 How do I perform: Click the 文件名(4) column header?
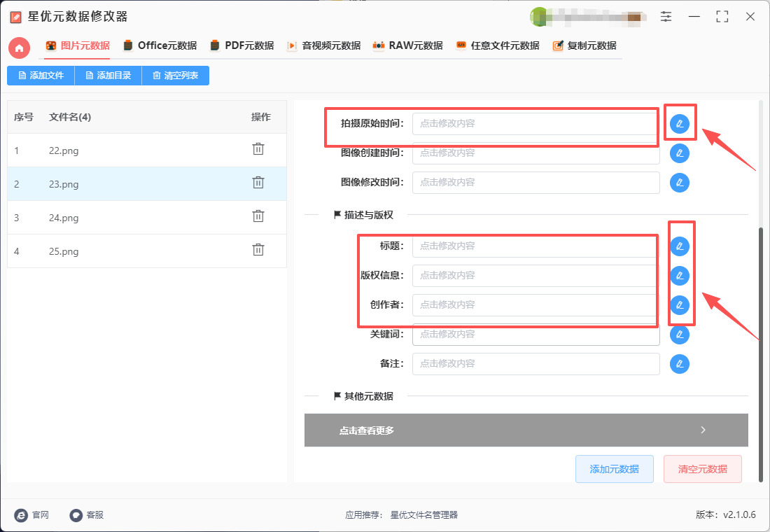(70, 117)
